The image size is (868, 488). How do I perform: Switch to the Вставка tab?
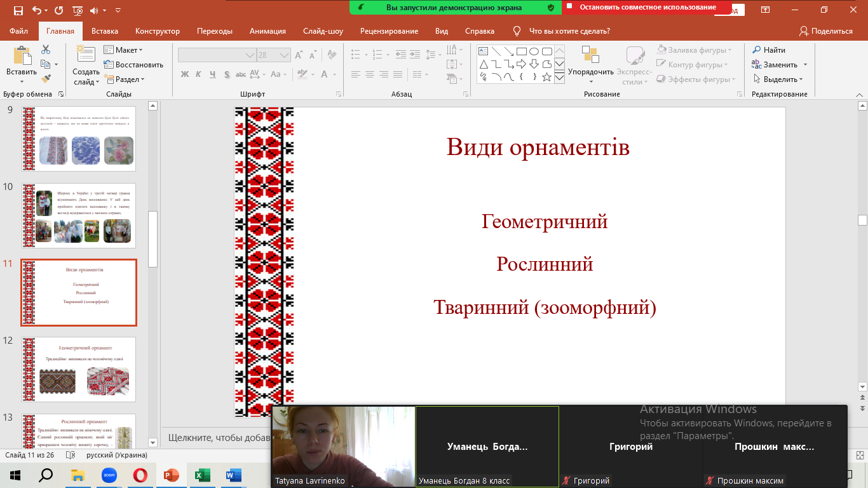pyautogui.click(x=105, y=31)
